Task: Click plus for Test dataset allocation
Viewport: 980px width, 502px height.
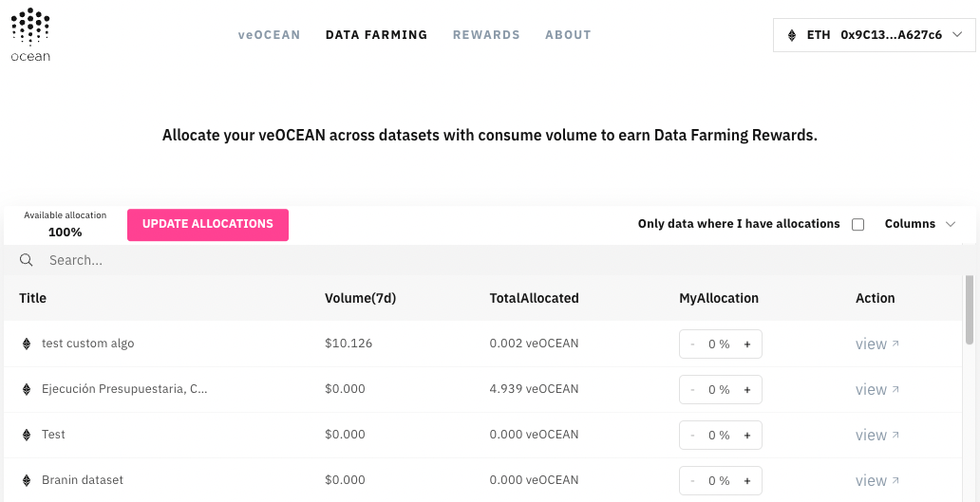Action: click(x=747, y=436)
